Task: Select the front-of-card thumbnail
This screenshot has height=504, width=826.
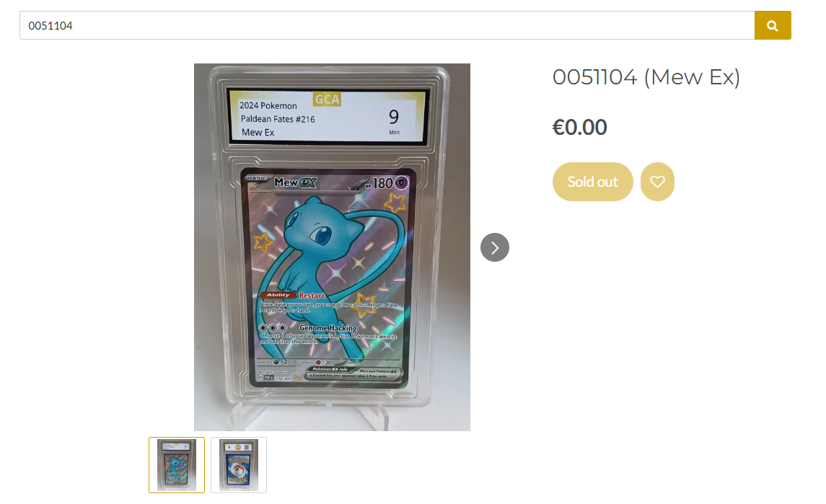Action: tap(177, 465)
